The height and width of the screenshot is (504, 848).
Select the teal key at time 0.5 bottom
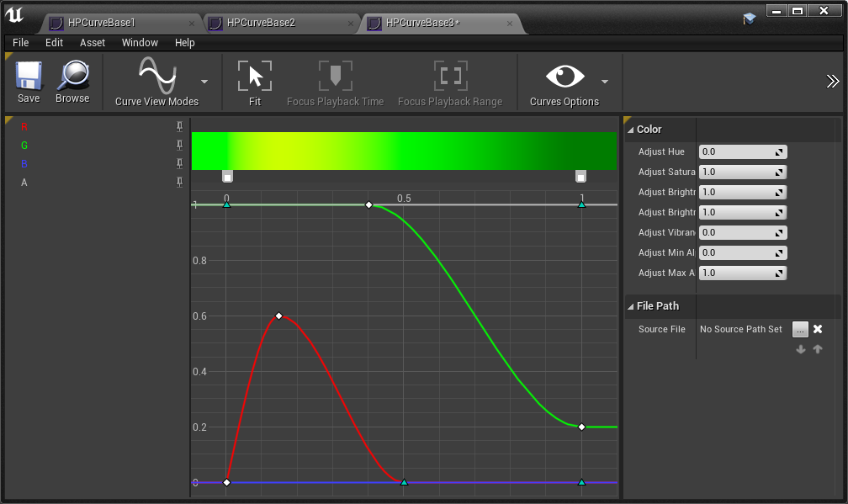(404, 482)
